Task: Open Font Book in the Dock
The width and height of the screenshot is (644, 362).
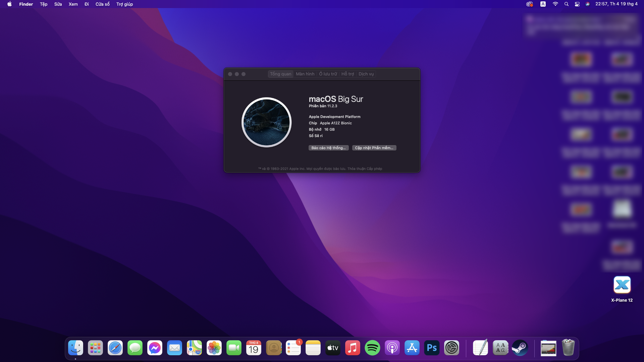Action: click(500, 348)
